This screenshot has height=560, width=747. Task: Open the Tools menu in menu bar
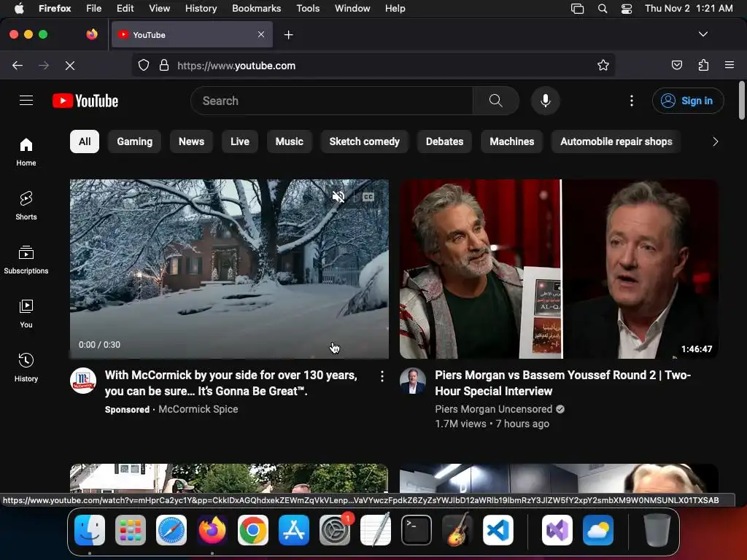[x=308, y=8]
